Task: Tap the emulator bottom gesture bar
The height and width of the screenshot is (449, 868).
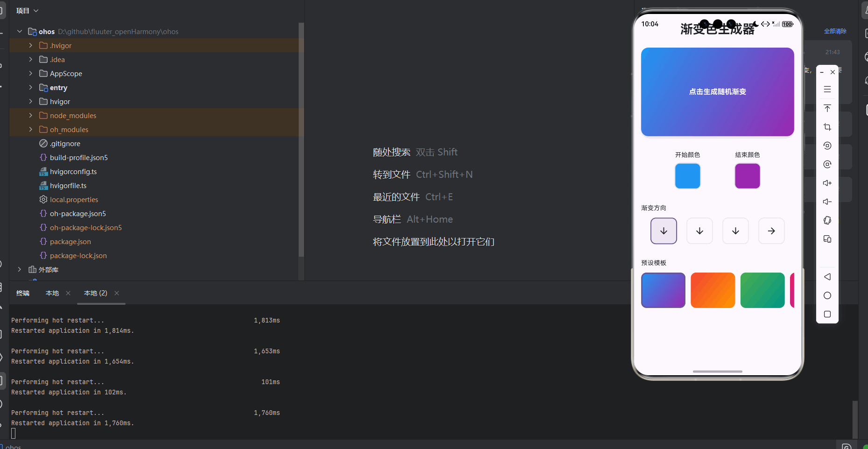Action: click(718, 372)
